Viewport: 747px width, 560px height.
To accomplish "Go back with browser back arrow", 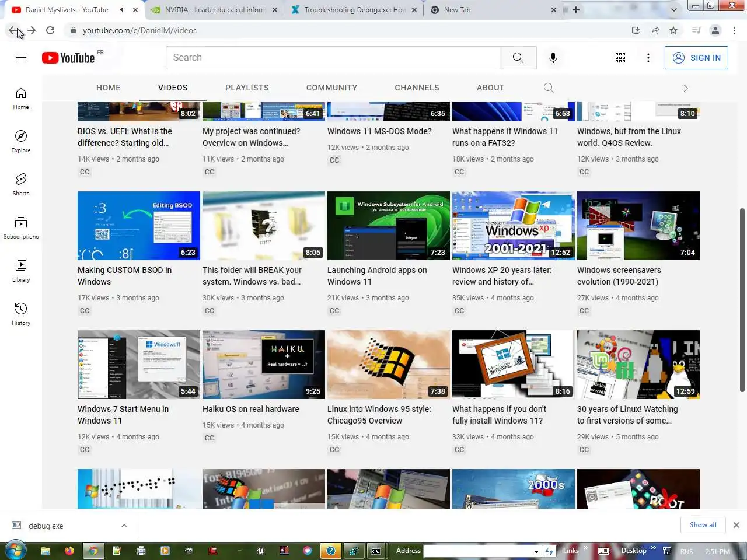I will (x=13, y=30).
